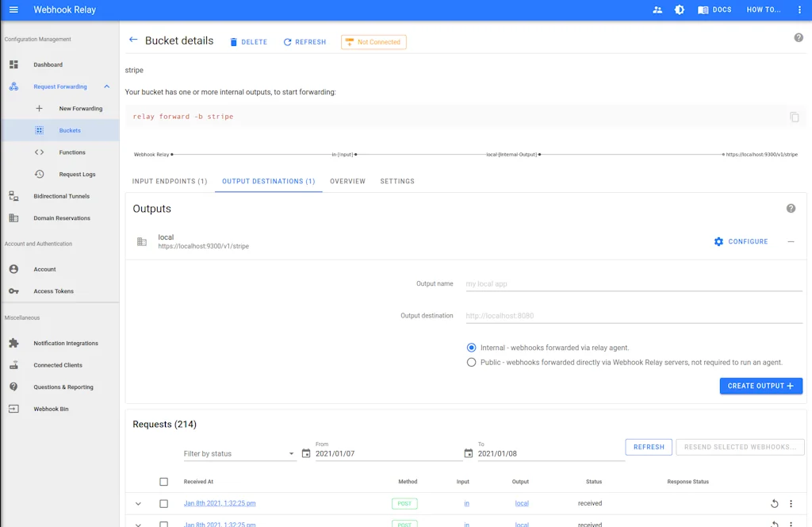
Task: Resend the first webhook request
Action: tap(774, 502)
